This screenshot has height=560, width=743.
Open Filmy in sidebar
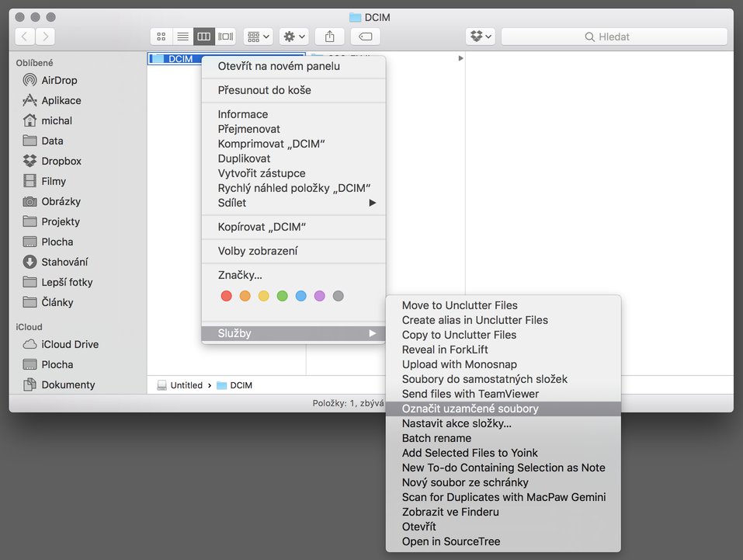pos(44,181)
